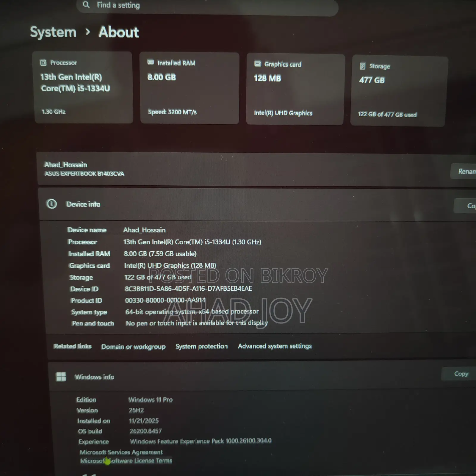The image size is (476, 476).
Task: Select the Product ID value 00330-80000-00000-AA914
Action: [165, 300]
